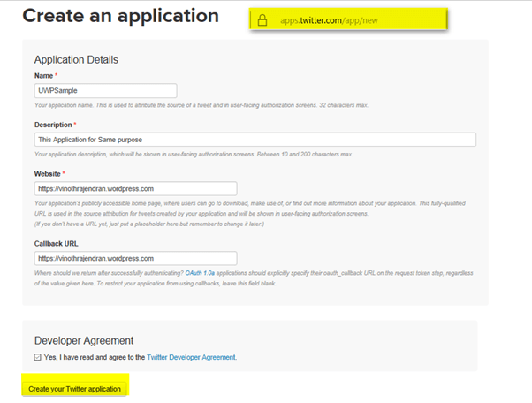This screenshot has height=403, width=532.
Task: Click the Callback URL label
Action: [56, 244]
